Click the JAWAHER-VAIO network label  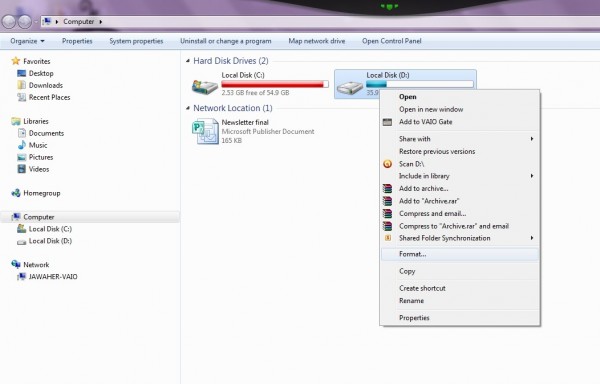tap(53, 277)
